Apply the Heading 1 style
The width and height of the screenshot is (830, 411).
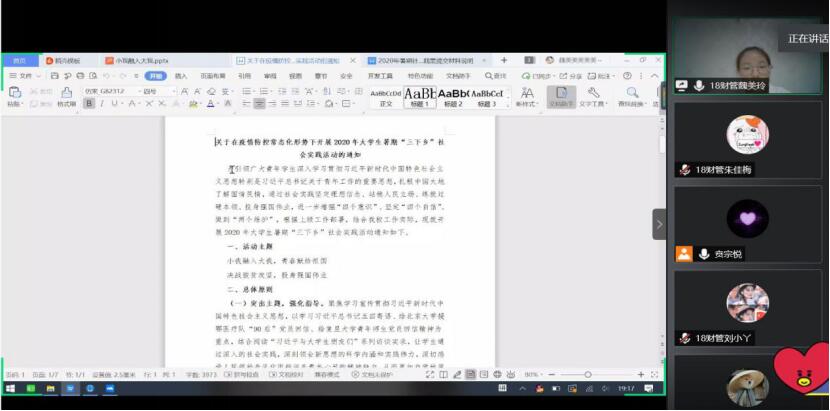pyautogui.click(x=420, y=96)
